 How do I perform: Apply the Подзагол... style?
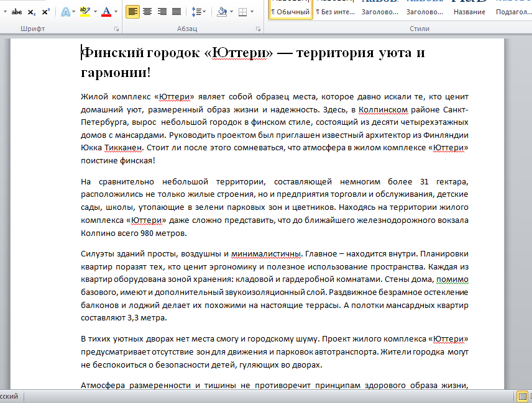(513, 9)
